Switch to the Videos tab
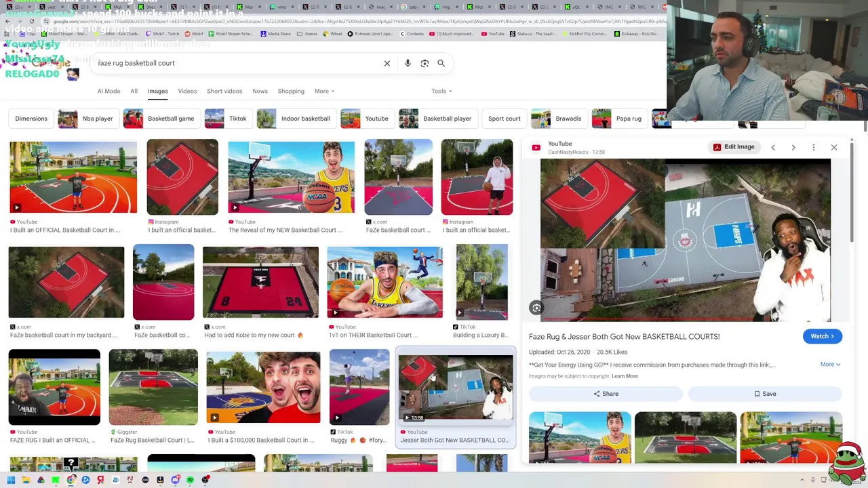The width and height of the screenshot is (868, 488). coord(187,91)
